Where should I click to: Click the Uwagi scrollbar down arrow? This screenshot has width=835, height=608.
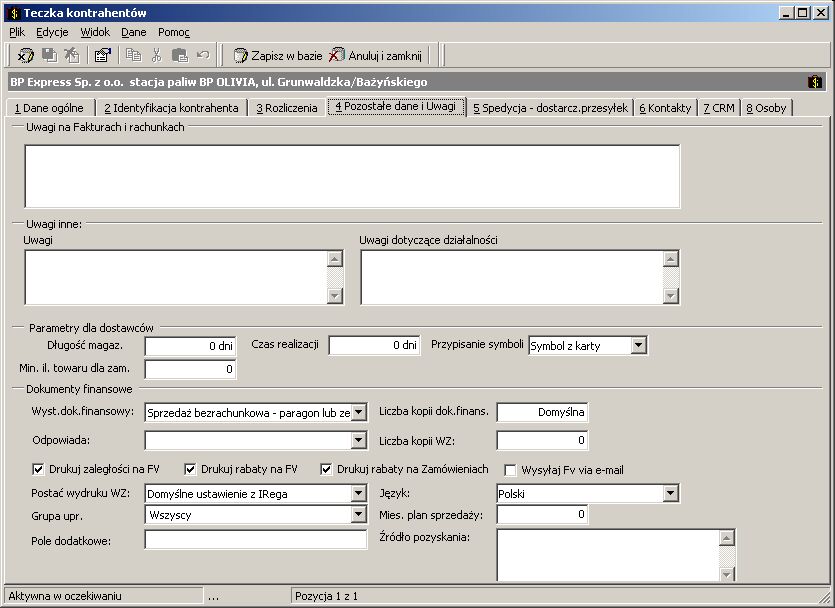(x=334, y=295)
